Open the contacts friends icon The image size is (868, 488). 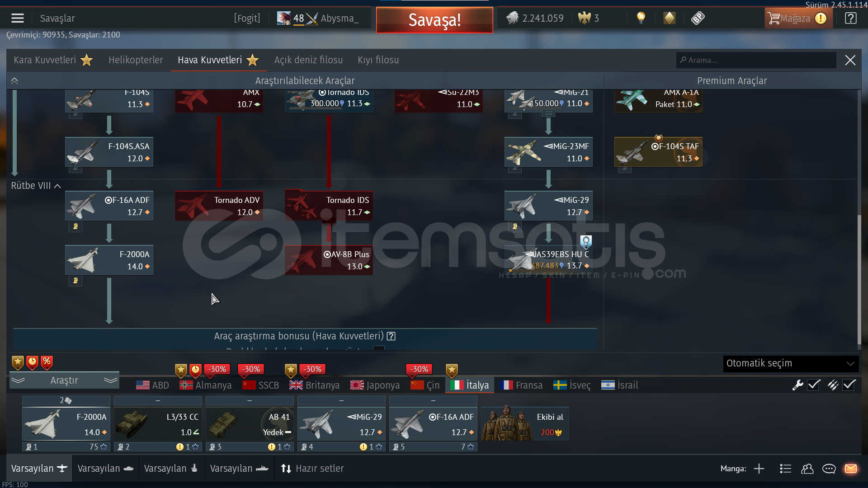(x=807, y=469)
